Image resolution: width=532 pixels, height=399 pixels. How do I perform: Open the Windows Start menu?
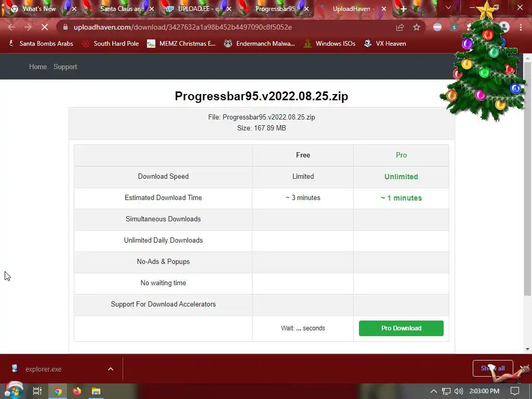[x=13, y=391]
